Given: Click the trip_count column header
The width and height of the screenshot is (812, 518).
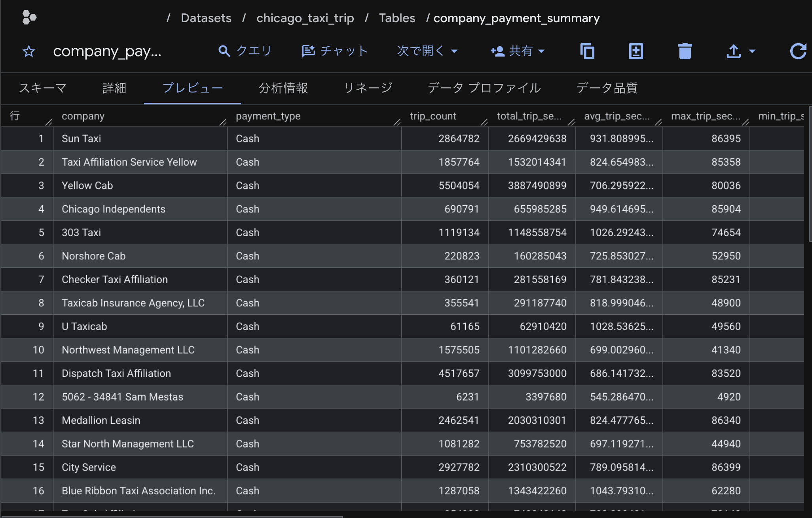Looking at the screenshot, I should coord(433,116).
